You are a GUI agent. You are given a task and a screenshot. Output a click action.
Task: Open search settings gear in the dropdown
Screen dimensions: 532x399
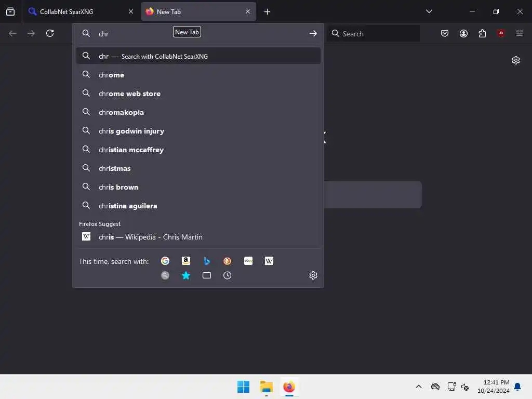click(x=313, y=275)
